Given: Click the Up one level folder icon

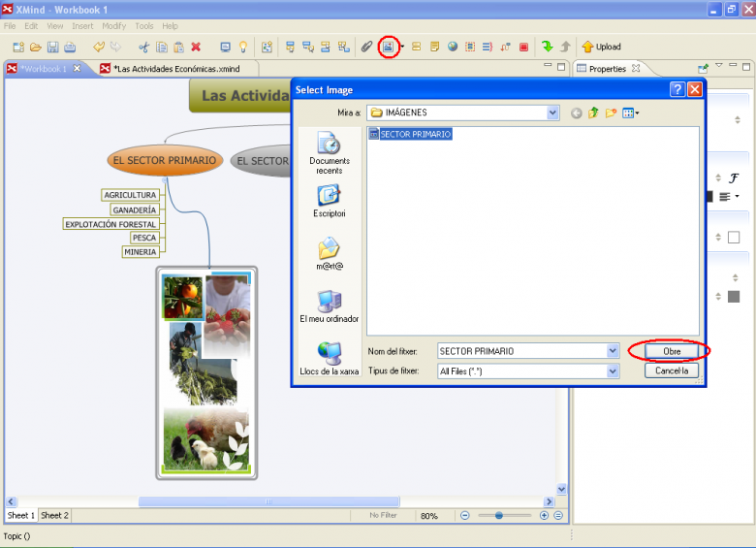Looking at the screenshot, I should (593, 113).
